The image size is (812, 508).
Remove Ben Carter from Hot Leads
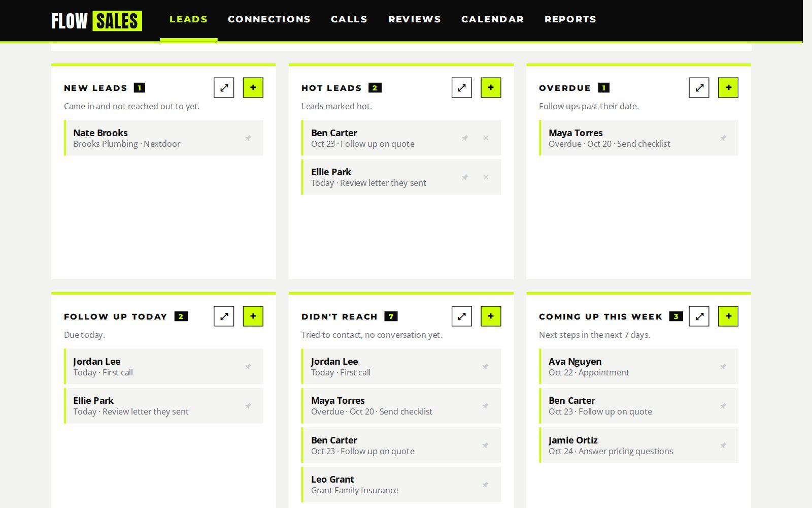(x=486, y=138)
